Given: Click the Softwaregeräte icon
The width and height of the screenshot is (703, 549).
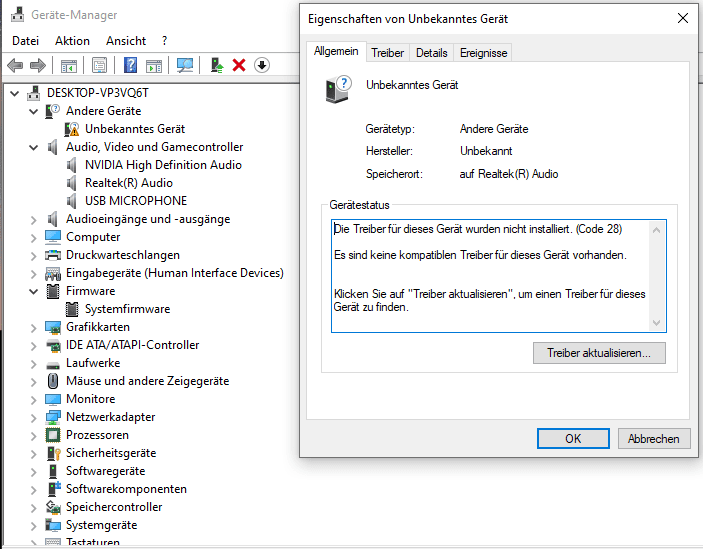Looking at the screenshot, I should [53, 471].
